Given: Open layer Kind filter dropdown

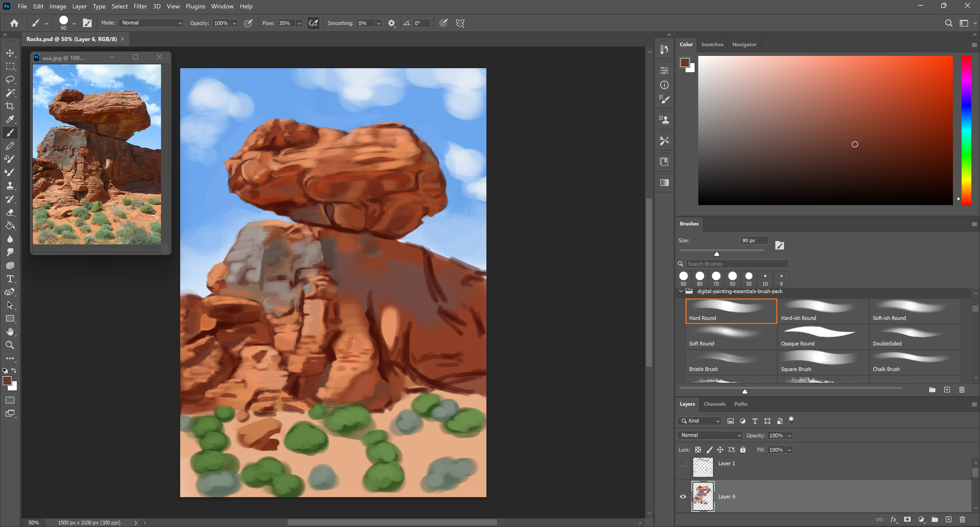Looking at the screenshot, I should coord(699,421).
